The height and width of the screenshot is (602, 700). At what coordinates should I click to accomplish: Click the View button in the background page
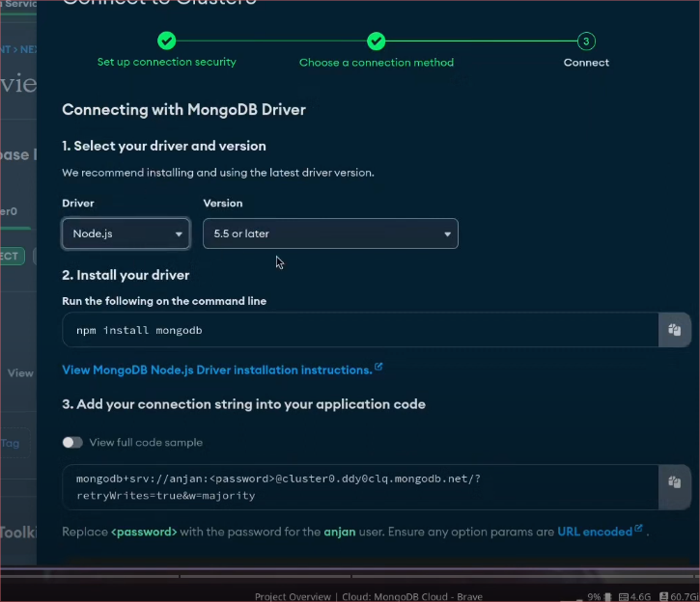[20, 373]
